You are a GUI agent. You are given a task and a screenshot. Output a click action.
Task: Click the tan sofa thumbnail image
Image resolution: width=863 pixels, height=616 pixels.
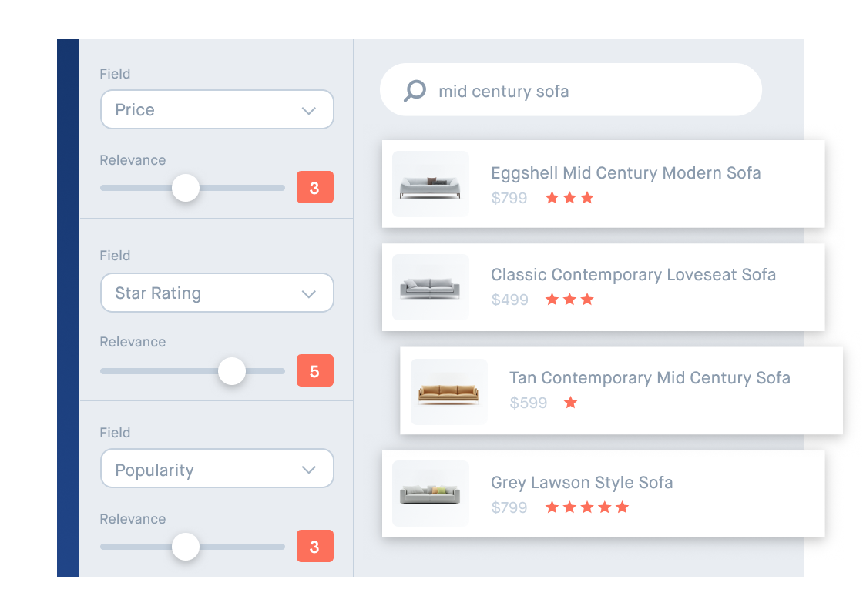click(448, 392)
